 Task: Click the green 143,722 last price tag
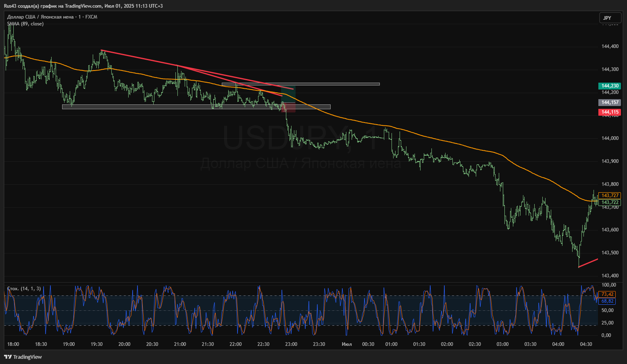coord(610,202)
